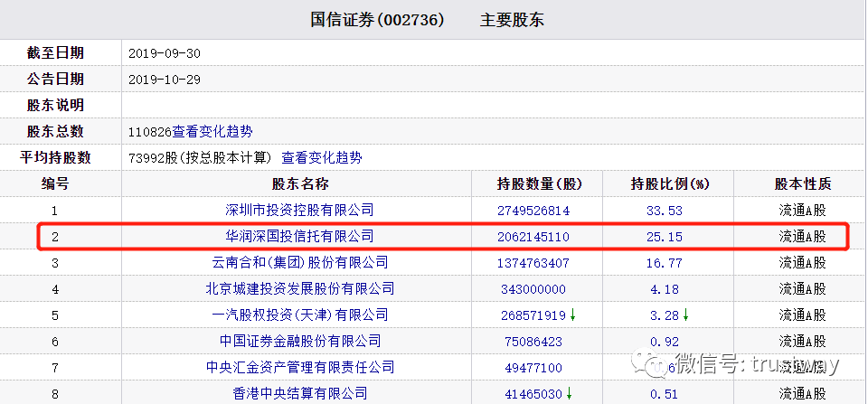Select the cutoff date 2019-09-30

(165, 53)
